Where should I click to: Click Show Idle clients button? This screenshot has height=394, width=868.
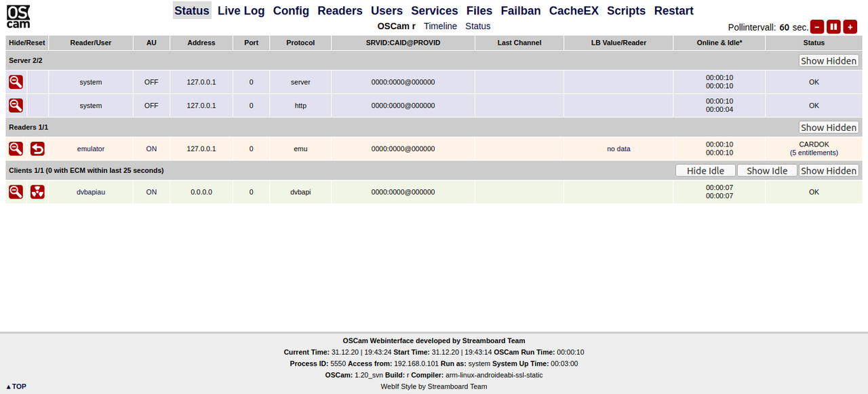point(767,170)
